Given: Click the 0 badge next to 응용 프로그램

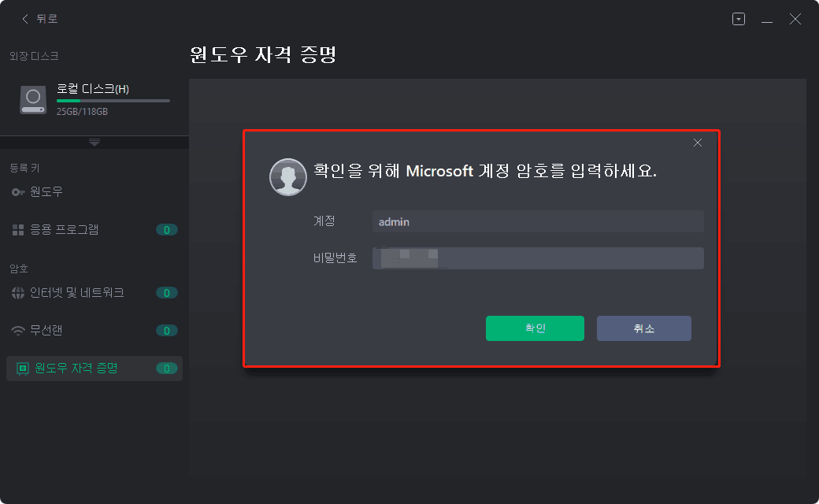Looking at the screenshot, I should click(x=166, y=229).
